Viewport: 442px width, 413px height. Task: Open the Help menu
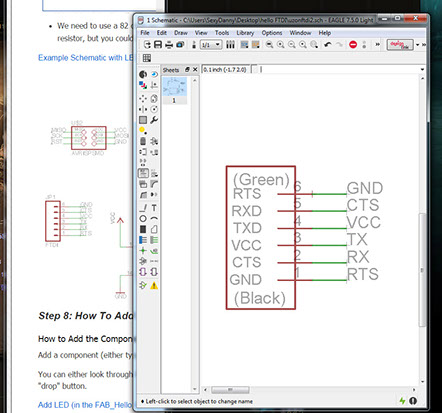[x=324, y=33]
